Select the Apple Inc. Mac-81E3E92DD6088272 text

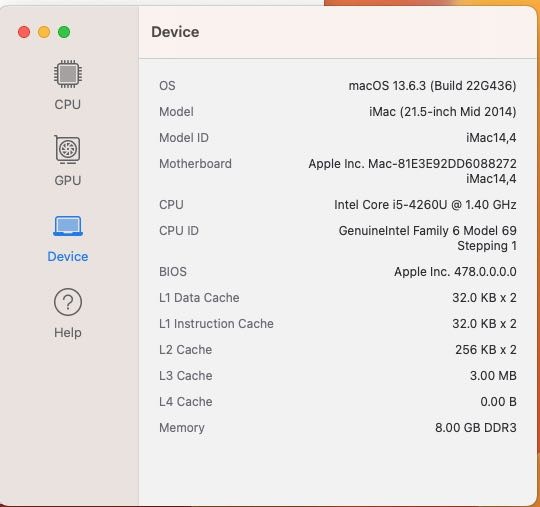coord(412,164)
